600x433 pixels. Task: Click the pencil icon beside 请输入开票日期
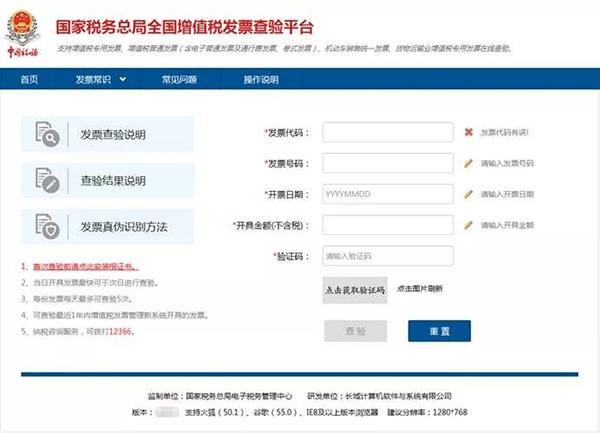coord(468,194)
